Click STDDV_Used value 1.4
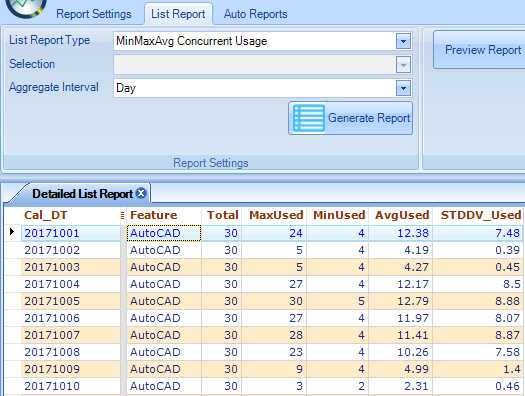 pos(478,369)
